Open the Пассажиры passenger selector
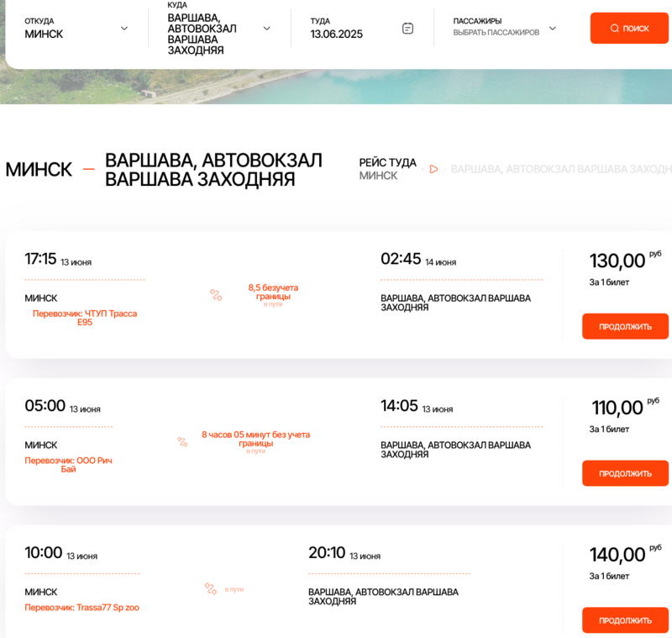The height and width of the screenshot is (638, 672). 552,28
